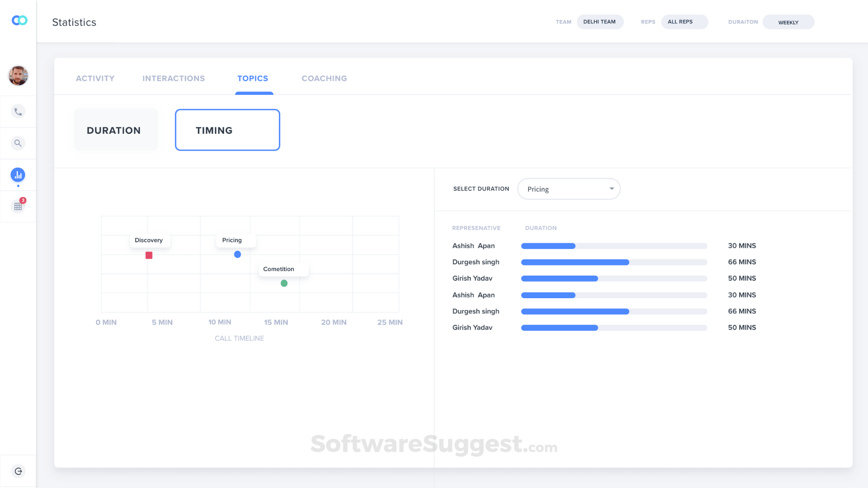Image resolution: width=868 pixels, height=488 pixels.
Task: Click the search icon in sidebar
Action: pos(18,143)
